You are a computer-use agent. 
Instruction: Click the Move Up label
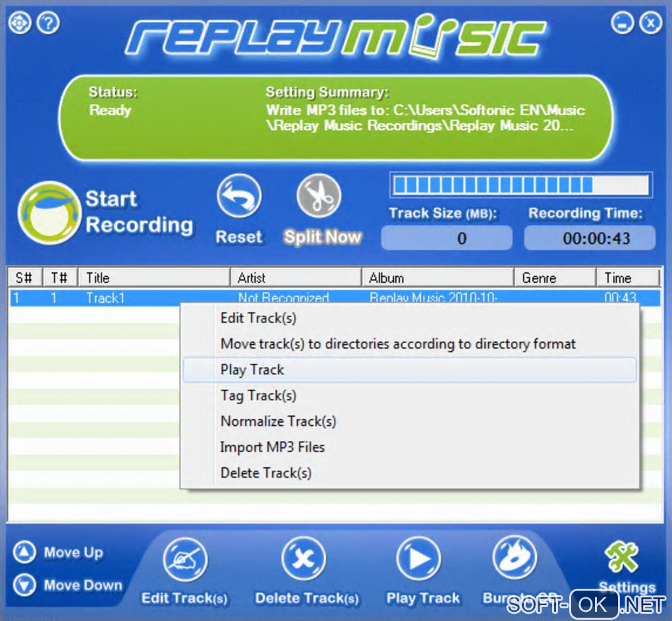73,552
